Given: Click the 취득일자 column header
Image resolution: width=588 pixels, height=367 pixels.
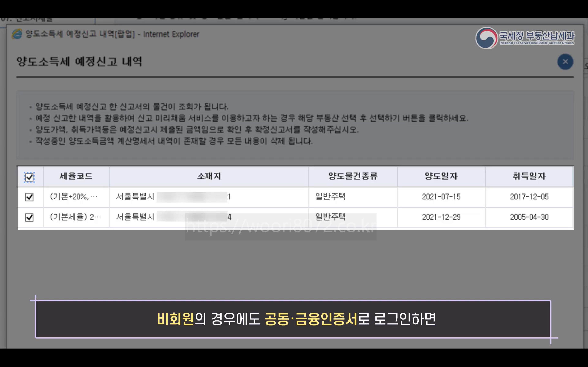Looking at the screenshot, I should [529, 176].
